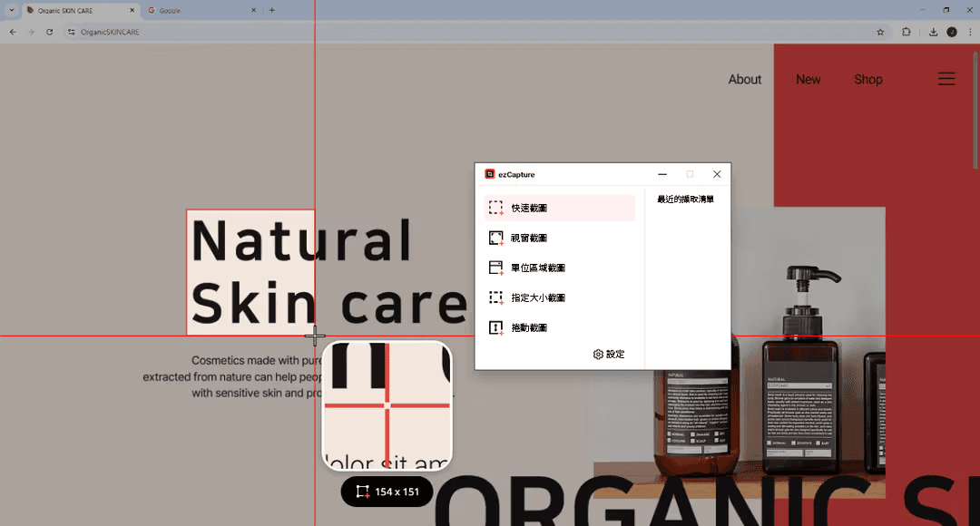Start 捲動截圖 scrolling capture
This screenshot has width=980, height=526.
click(529, 327)
